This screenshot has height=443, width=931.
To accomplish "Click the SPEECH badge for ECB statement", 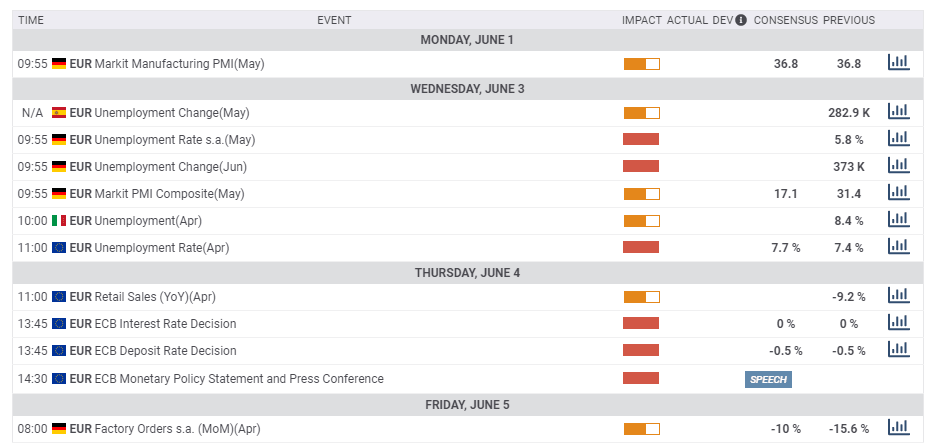I will (768, 379).
